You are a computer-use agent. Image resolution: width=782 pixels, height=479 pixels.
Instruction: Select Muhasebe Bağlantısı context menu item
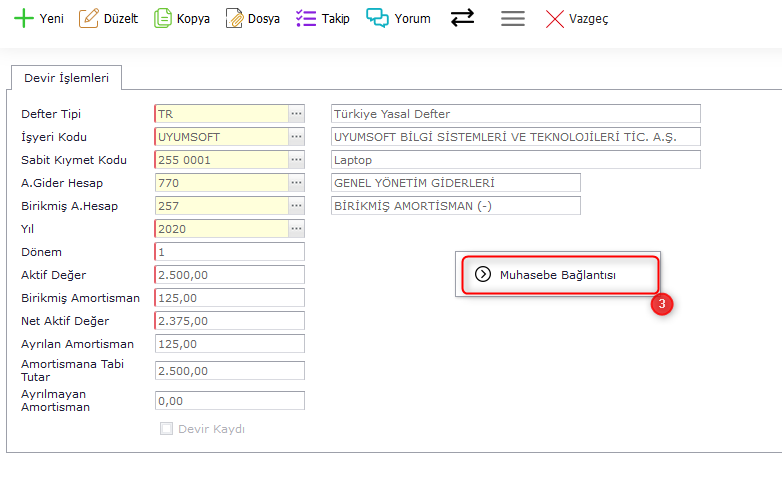tap(558, 275)
